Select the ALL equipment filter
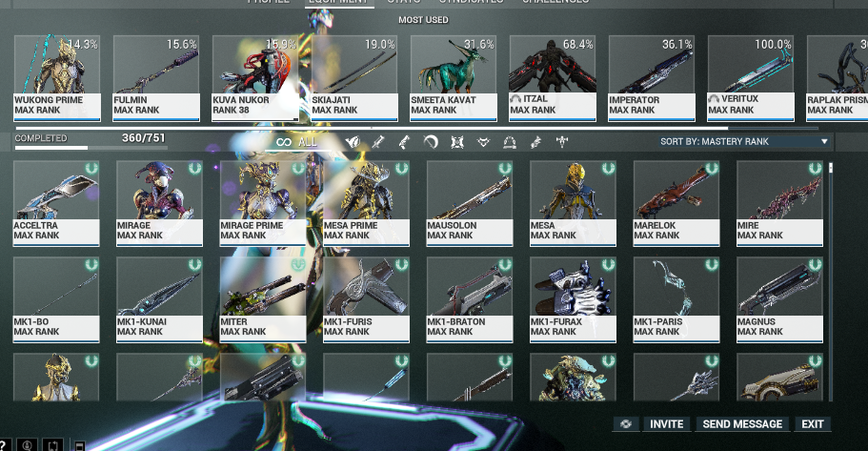 (x=296, y=142)
